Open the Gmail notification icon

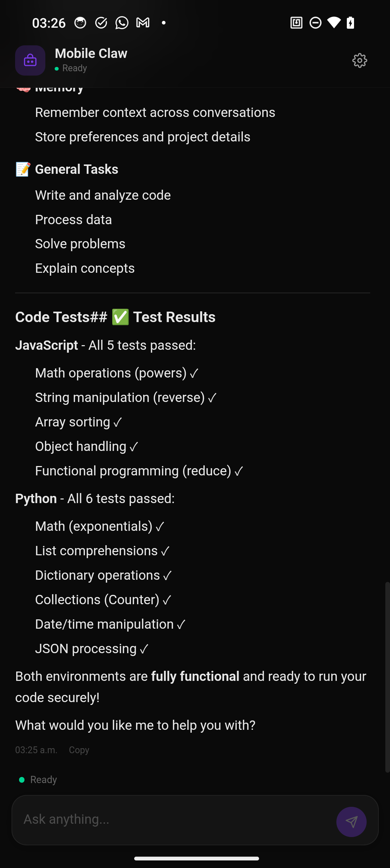(x=142, y=23)
